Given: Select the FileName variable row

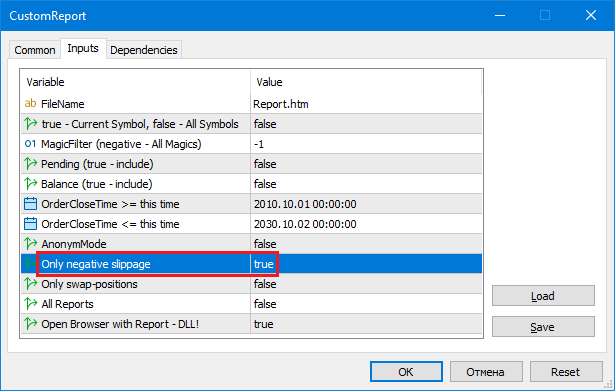Looking at the screenshot, I should point(251,104).
